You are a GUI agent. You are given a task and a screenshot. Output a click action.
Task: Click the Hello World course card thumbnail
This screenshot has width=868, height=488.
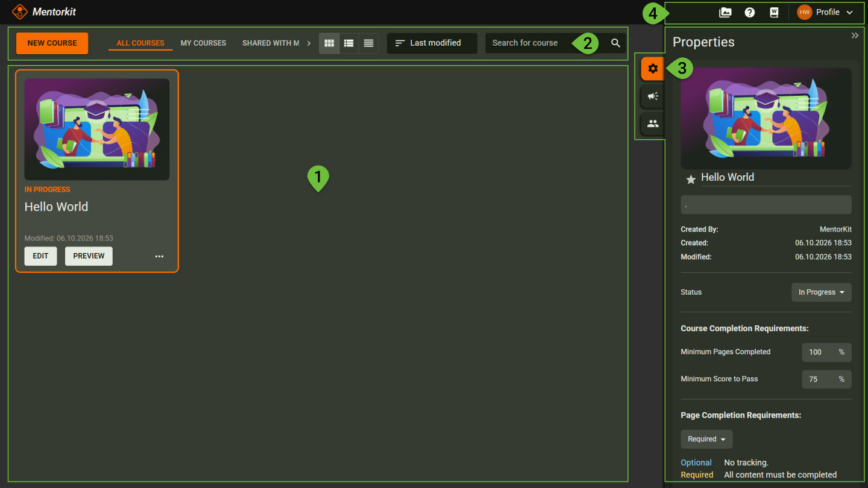pyautogui.click(x=97, y=130)
